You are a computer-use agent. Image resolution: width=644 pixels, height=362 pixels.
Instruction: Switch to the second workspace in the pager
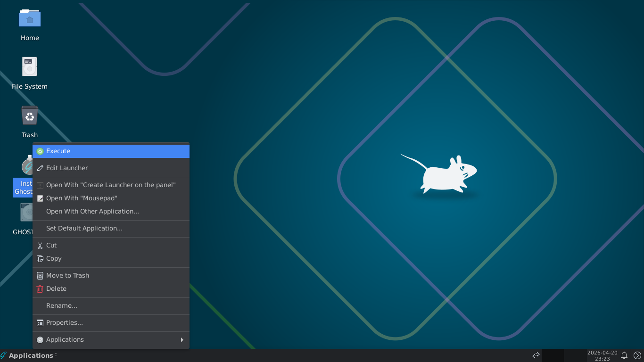(575, 355)
